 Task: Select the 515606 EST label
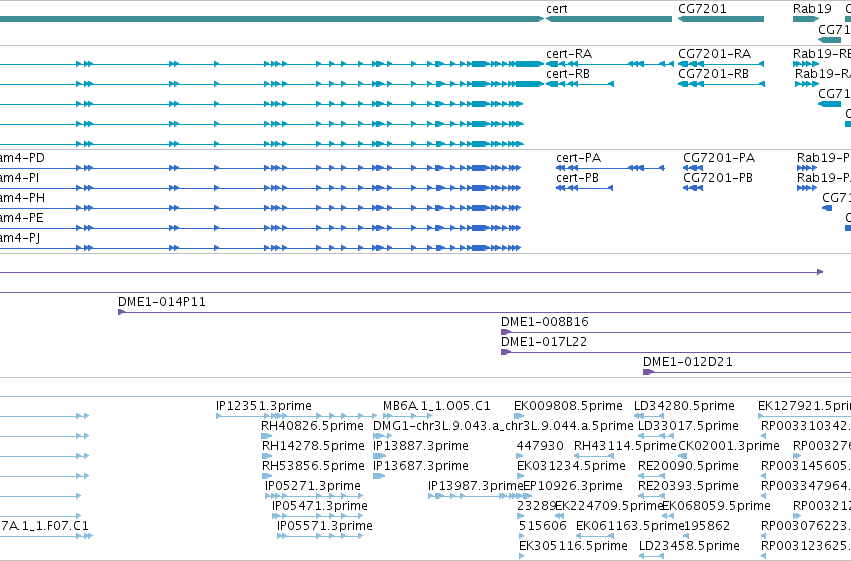point(543,526)
